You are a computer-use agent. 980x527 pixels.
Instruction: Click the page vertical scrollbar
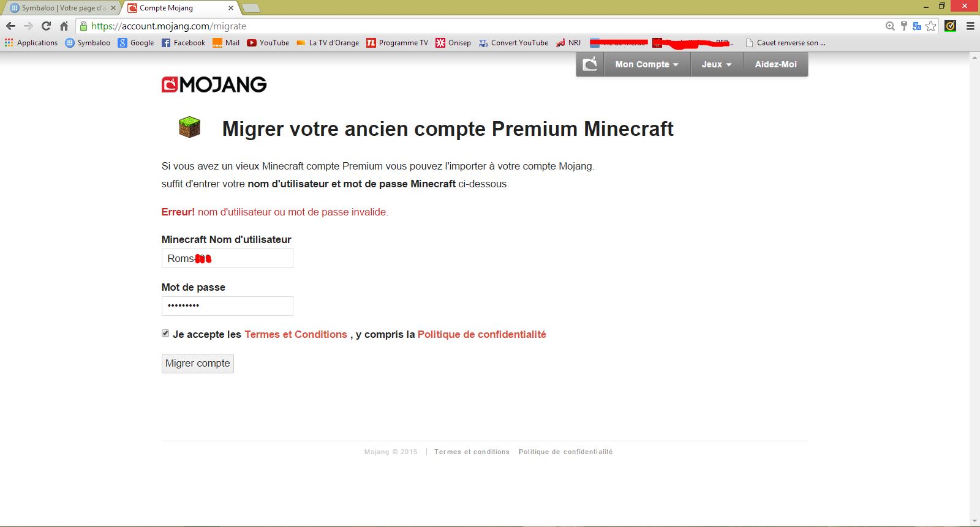tap(974, 288)
